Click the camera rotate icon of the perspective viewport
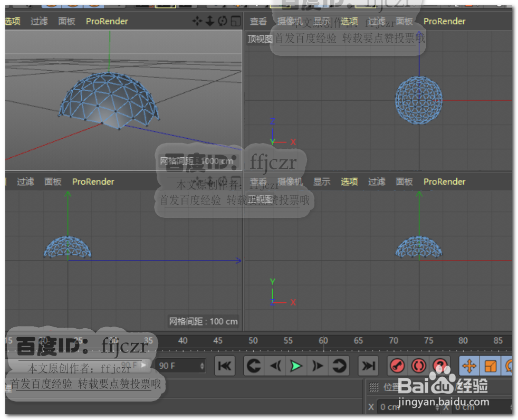Viewport: 518px width, 420px height. click(223, 21)
